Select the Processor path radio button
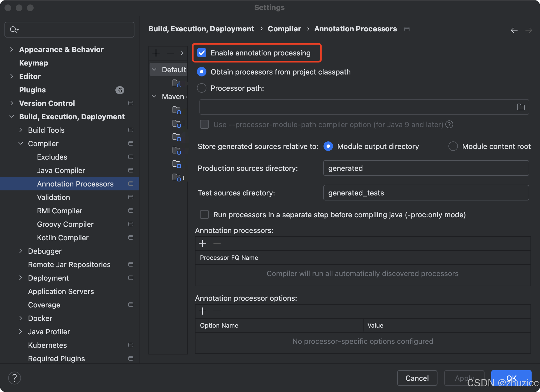 [x=202, y=88]
